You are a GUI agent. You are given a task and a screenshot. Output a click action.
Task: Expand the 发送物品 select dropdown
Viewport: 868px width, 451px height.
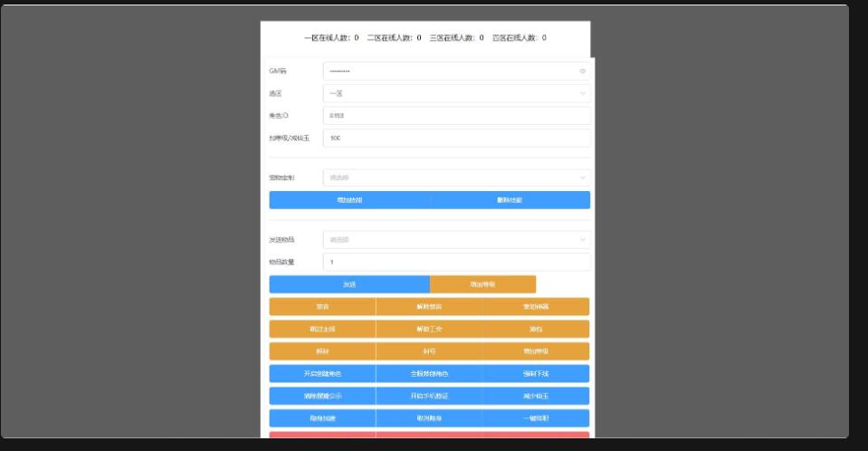click(456, 240)
